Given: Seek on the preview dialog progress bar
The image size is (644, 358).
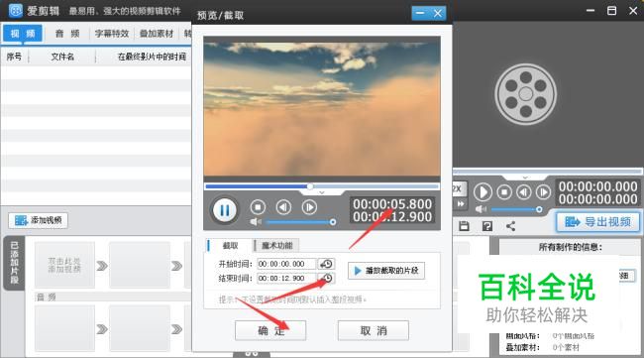Looking at the screenshot, I should (x=322, y=186).
